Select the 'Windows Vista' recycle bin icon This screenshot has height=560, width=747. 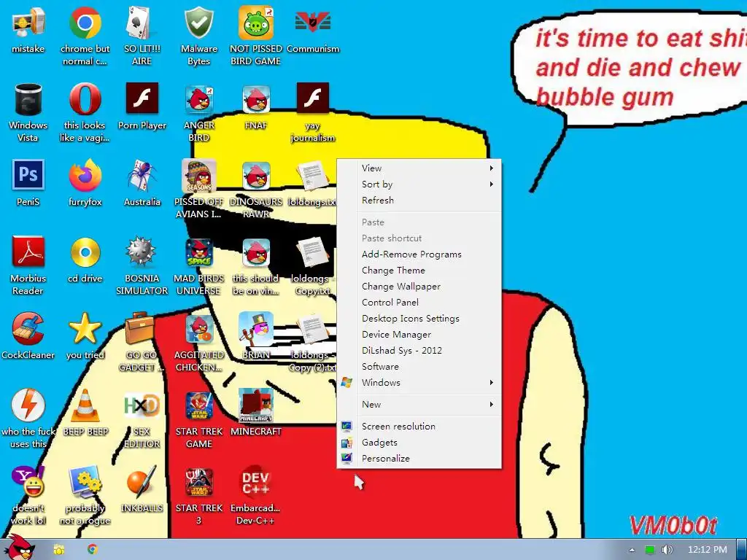(x=28, y=112)
